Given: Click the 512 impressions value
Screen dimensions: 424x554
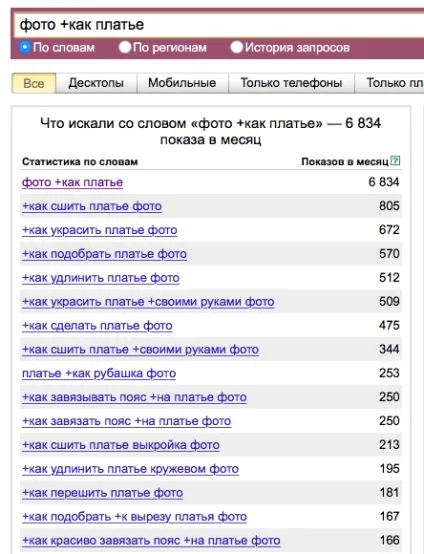Looking at the screenshot, I should point(389,278).
